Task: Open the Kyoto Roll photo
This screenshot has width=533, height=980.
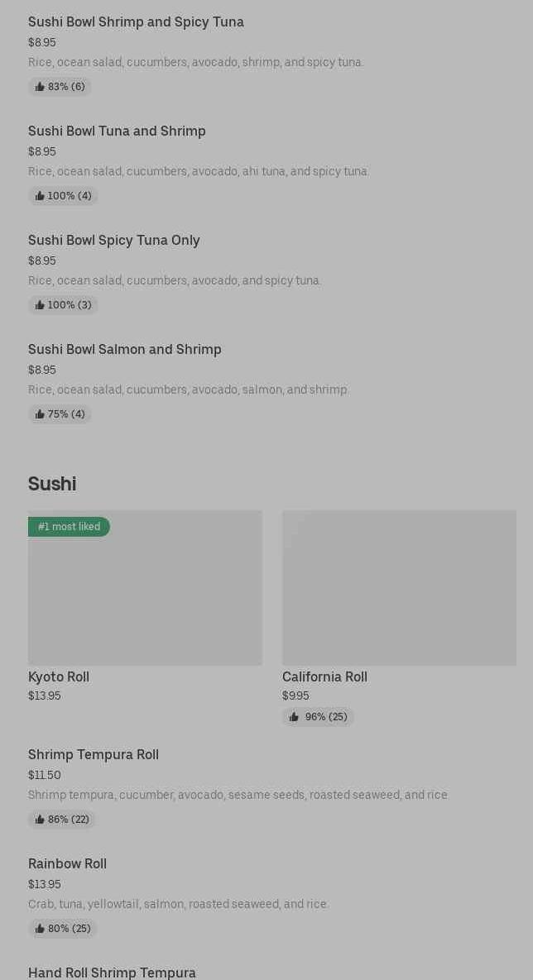Action: pos(145,595)
